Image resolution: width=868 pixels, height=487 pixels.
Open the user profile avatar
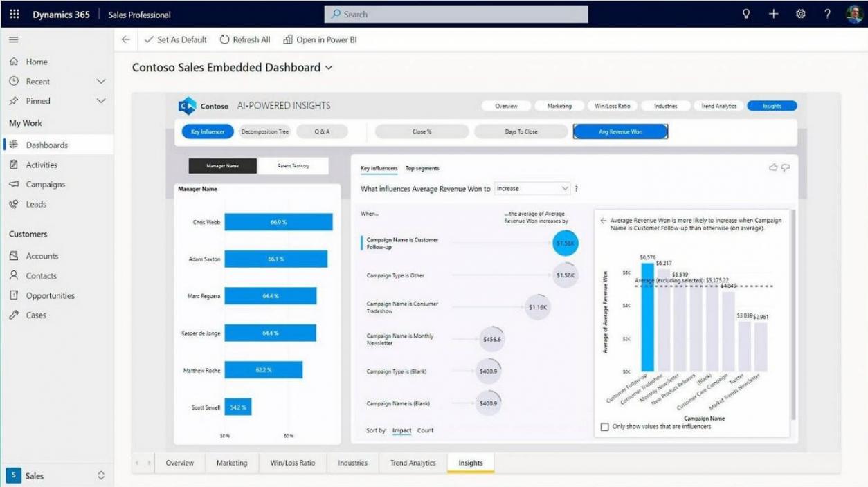click(x=854, y=14)
